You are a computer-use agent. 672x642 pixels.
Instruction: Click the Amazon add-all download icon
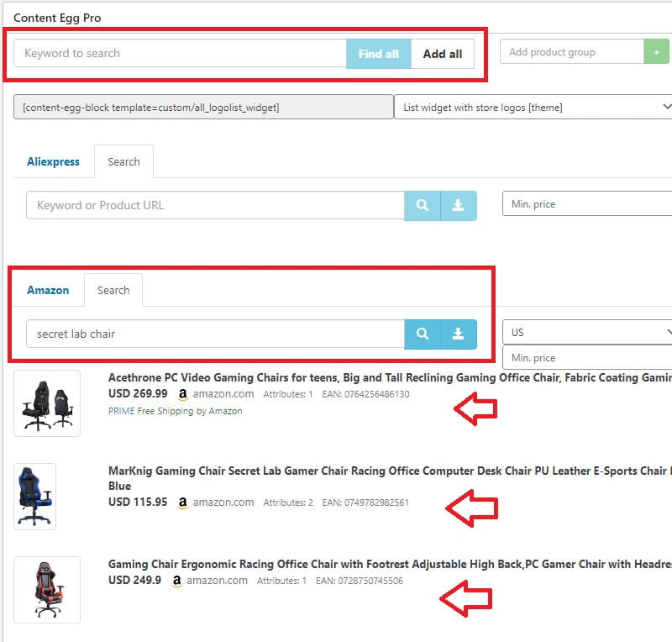[x=458, y=334]
